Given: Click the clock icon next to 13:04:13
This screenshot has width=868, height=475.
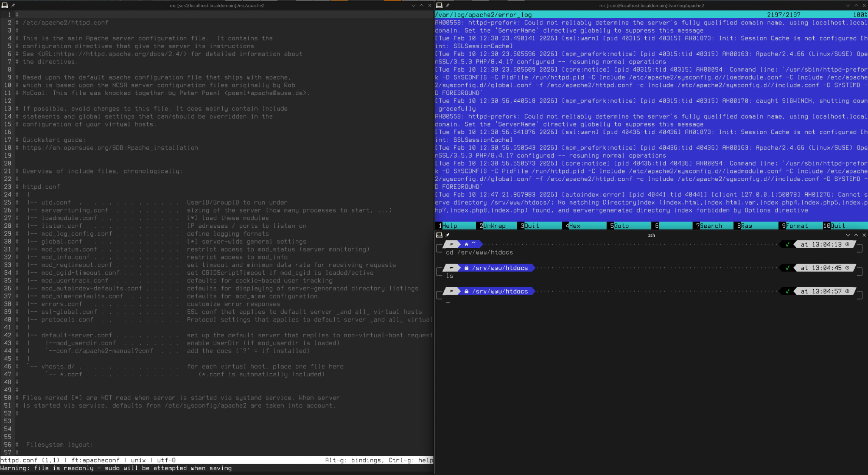Looking at the screenshot, I should (x=847, y=245).
